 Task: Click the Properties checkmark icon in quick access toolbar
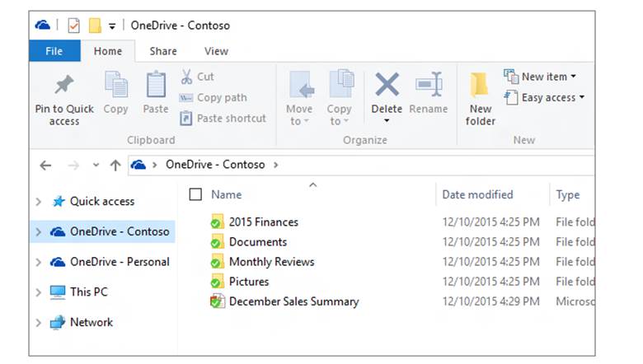[74, 26]
